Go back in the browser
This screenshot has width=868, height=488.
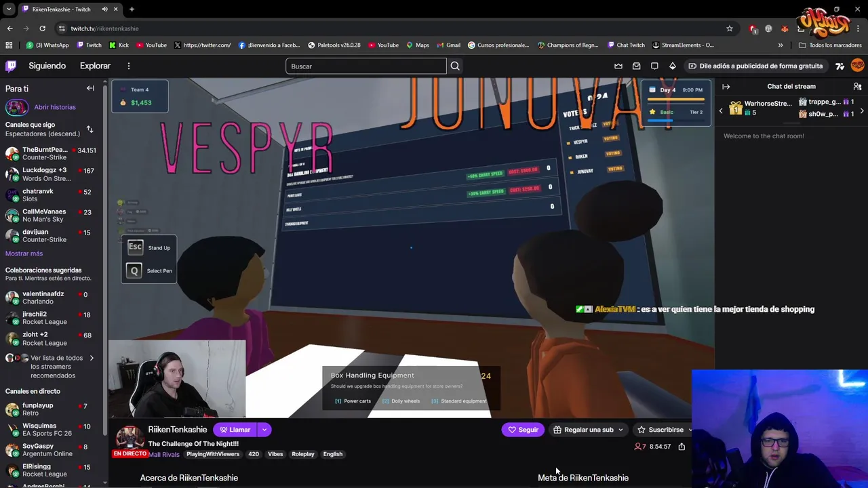click(x=9, y=28)
